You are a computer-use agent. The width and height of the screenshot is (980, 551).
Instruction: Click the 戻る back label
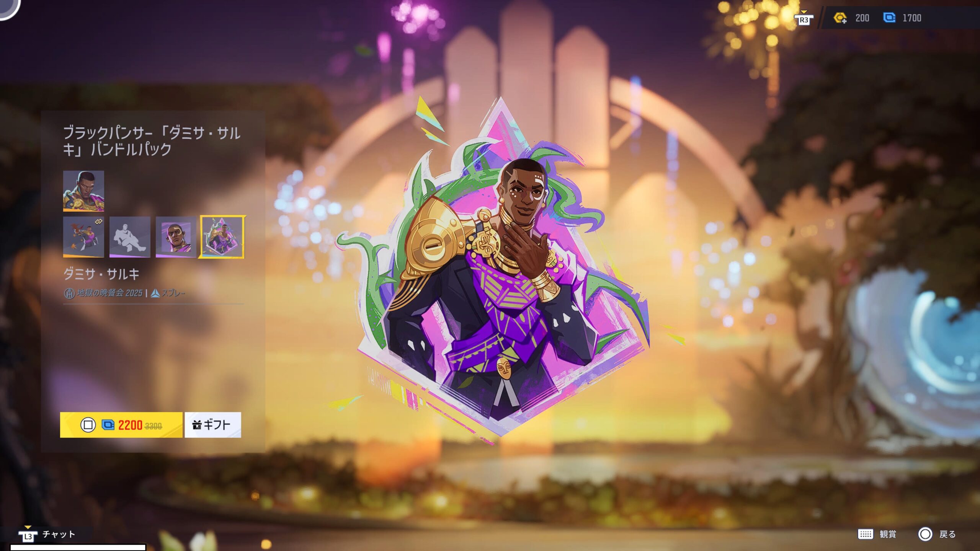(x=947, y=534)
